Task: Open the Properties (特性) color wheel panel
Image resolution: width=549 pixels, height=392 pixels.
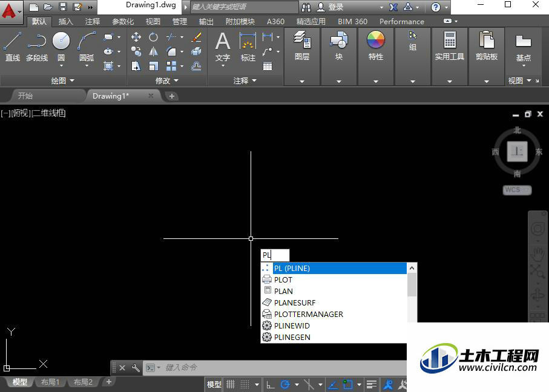Action: point(376,45)
